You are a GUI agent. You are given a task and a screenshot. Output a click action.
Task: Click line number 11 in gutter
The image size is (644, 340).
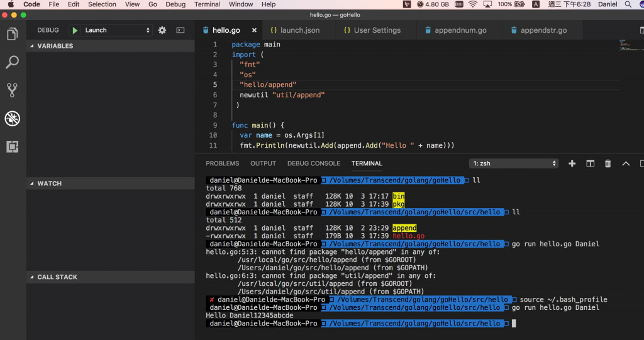[213, 145]
